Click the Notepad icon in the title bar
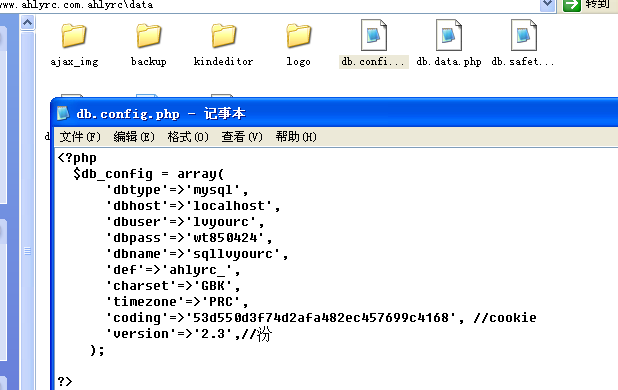 pyautogui.click(x=63, y=113)
